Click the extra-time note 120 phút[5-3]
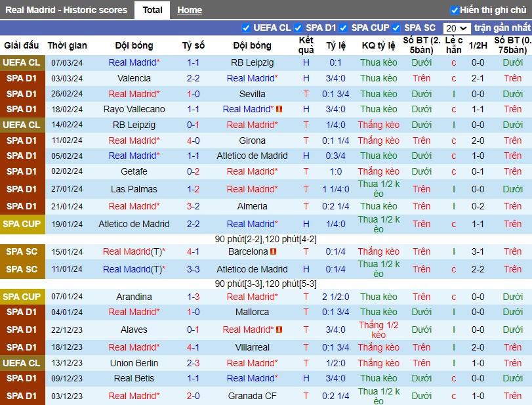Image resolution: width=532 pixels, height=405 pixels. [x=291, y=284]
